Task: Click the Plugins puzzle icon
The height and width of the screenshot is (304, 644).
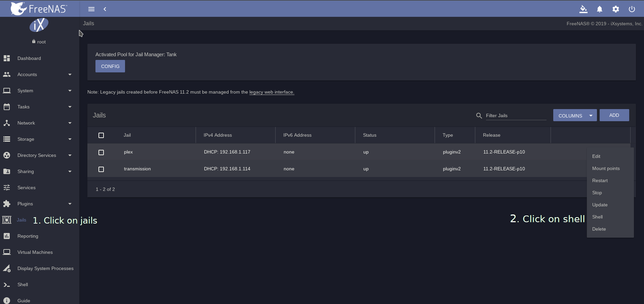Action: 7,204
